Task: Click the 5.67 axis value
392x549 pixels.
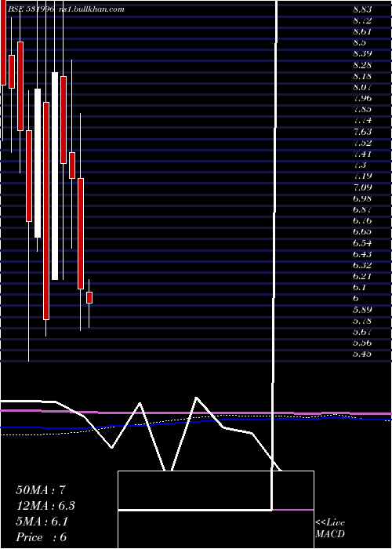Action: click(362, 332)
